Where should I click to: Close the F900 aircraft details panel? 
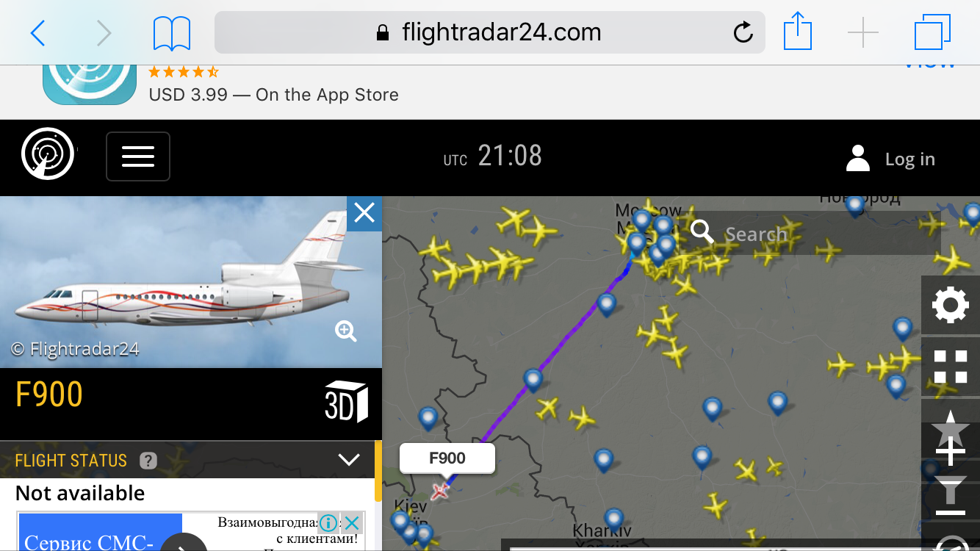pos(364,213)
